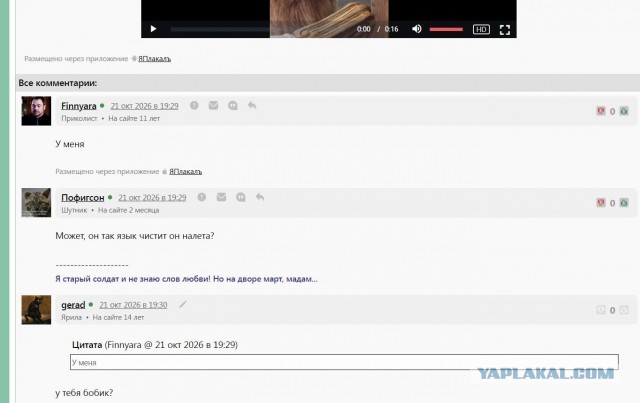Click the greyed downvote icon on gerad's comment
The height and width of the screenshot is (403, 640).
pos(601,310)
